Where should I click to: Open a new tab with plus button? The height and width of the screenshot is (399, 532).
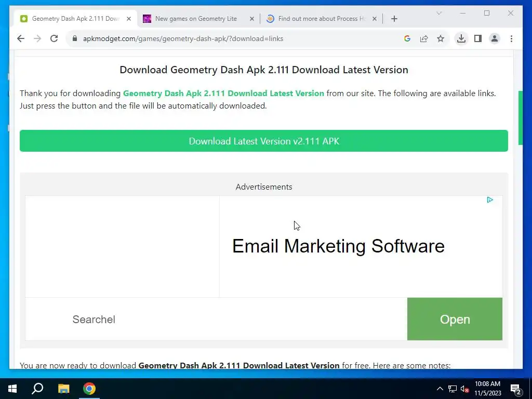(x=394, y=19)
